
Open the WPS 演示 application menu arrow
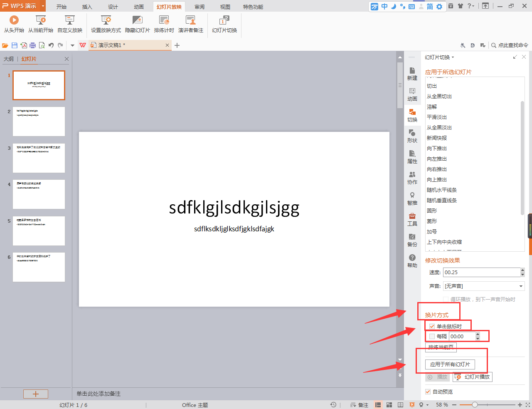43,6
